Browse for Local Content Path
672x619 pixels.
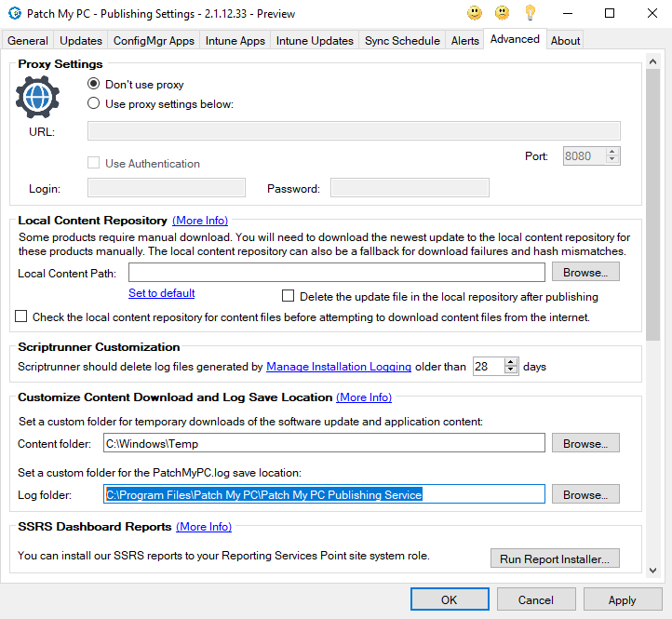[x=585, y=272]
